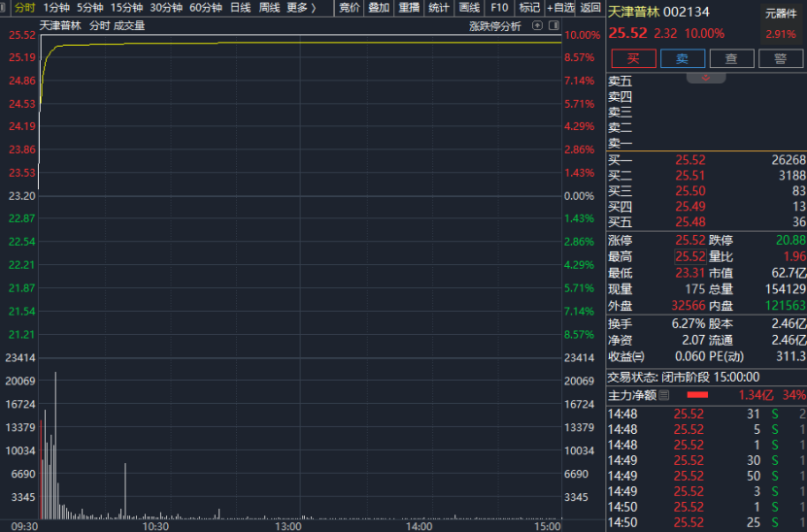This screenshot has width=807, height=532.
Task: Click the upload arrow icon beside 涨跌停分析
Action: tap(537, 25)
